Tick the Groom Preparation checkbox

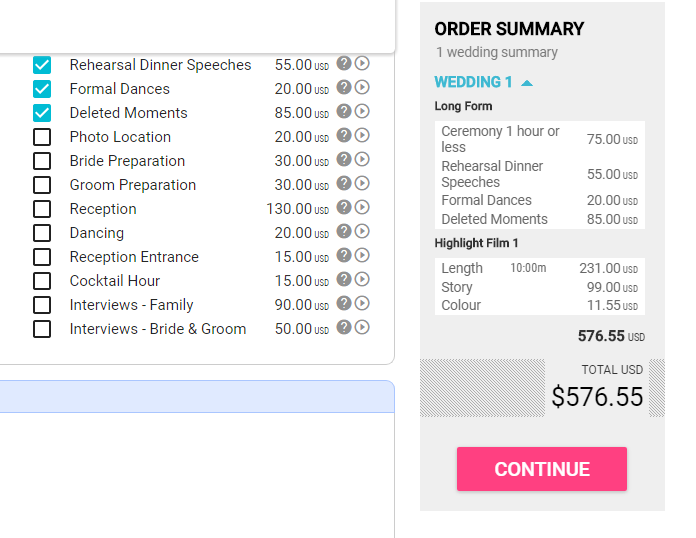pos(42,185)
